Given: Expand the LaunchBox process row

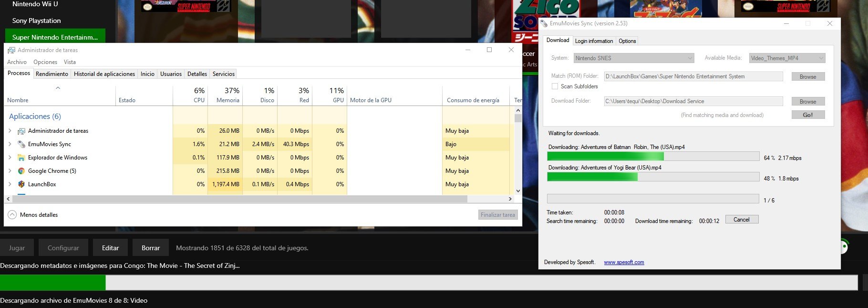Looking at the screenshot, I should (x=10, y=184).
